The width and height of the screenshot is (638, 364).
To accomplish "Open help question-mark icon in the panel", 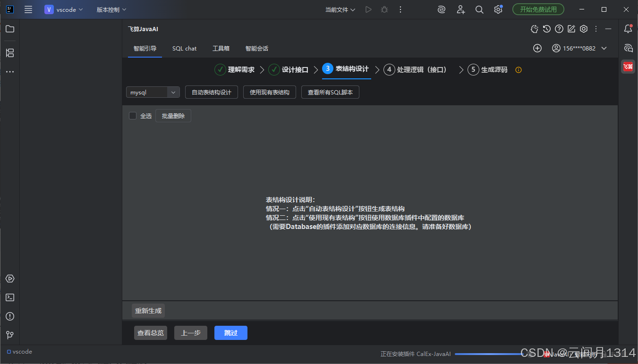I will (559, 29).
